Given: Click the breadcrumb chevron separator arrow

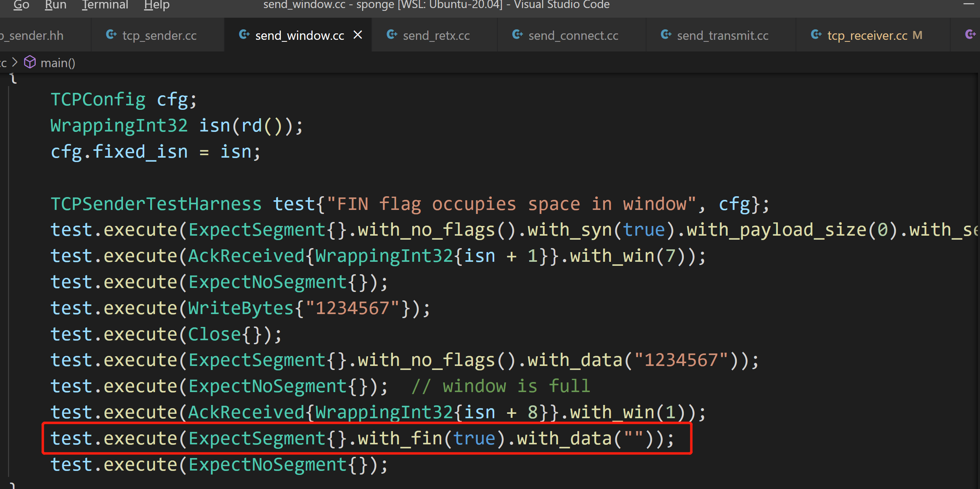Looking at the screenshot, I should point(15,62).
